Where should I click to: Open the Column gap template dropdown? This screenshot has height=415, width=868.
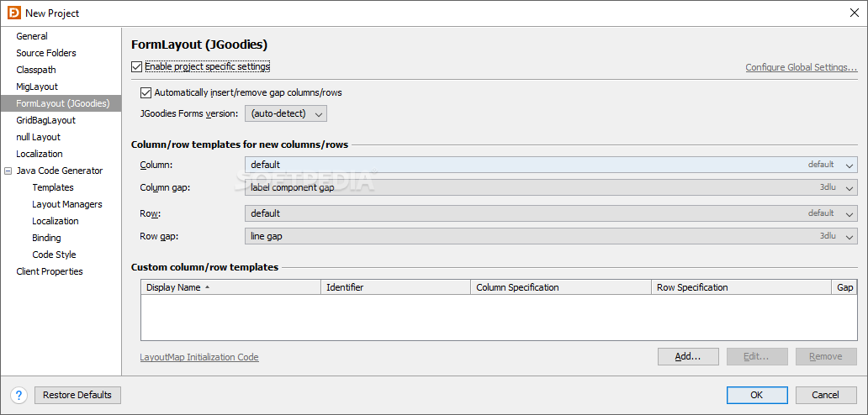tap(849, 188)
